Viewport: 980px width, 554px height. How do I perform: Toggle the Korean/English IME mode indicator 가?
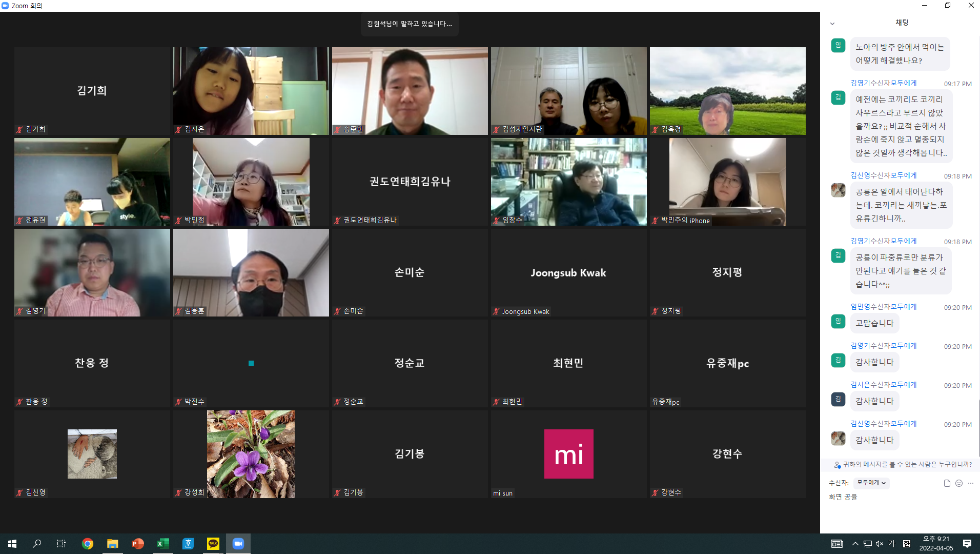click(892, 544)
